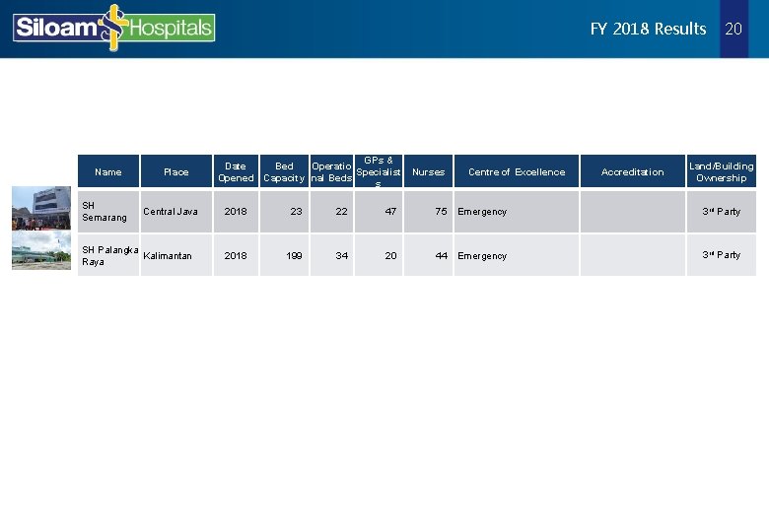Click '3rd Party' in the Palangka Raya row
The image size is (769, 532).
coord(721,255)
